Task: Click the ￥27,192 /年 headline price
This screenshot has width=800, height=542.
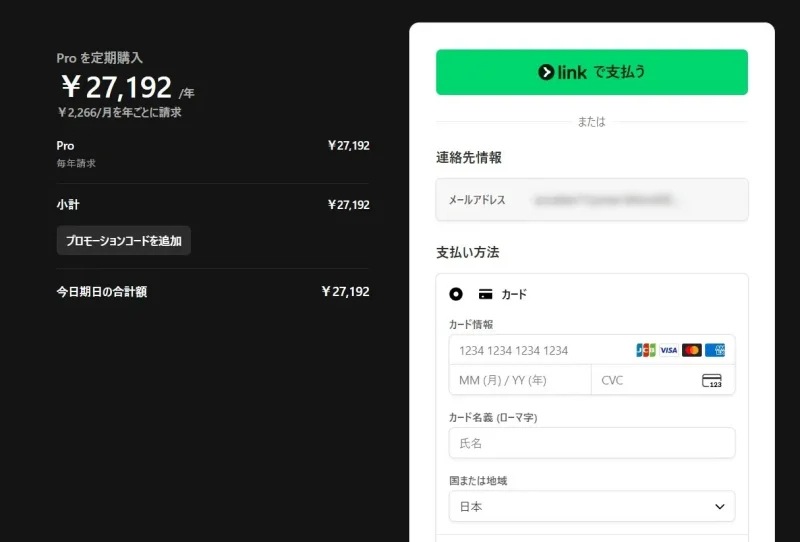Action: click(128, 87)
